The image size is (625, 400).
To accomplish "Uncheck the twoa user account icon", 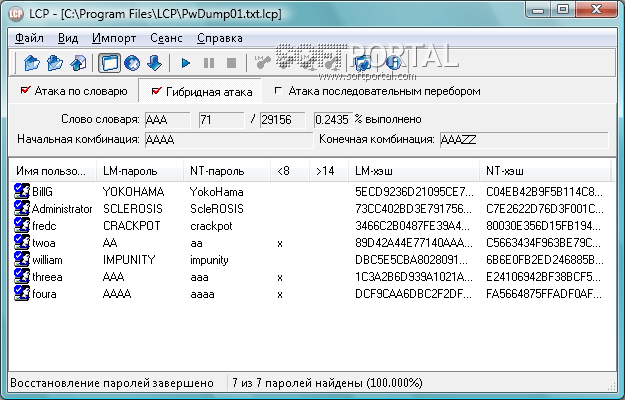I will [x=22, y=243].
